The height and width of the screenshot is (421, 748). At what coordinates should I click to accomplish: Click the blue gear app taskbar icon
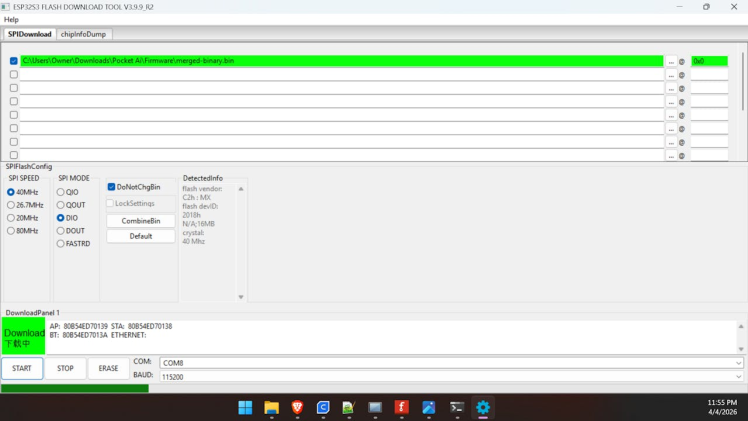(x=483, y=408)
